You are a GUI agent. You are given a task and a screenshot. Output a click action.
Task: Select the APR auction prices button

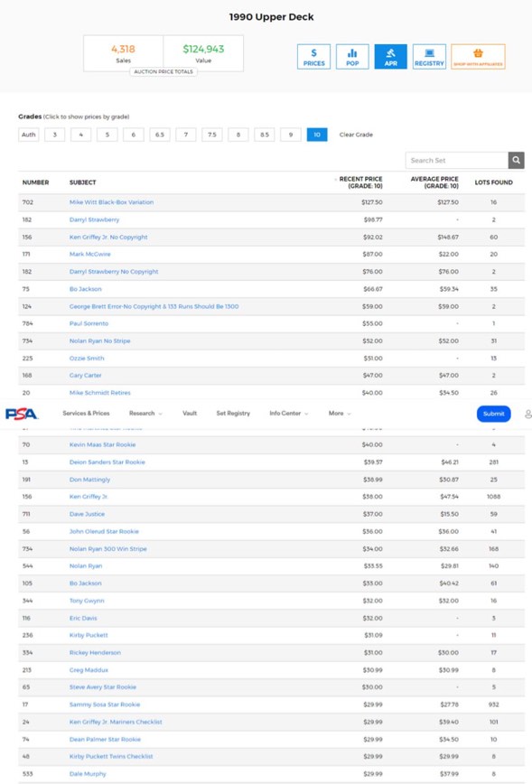(390, 57)
